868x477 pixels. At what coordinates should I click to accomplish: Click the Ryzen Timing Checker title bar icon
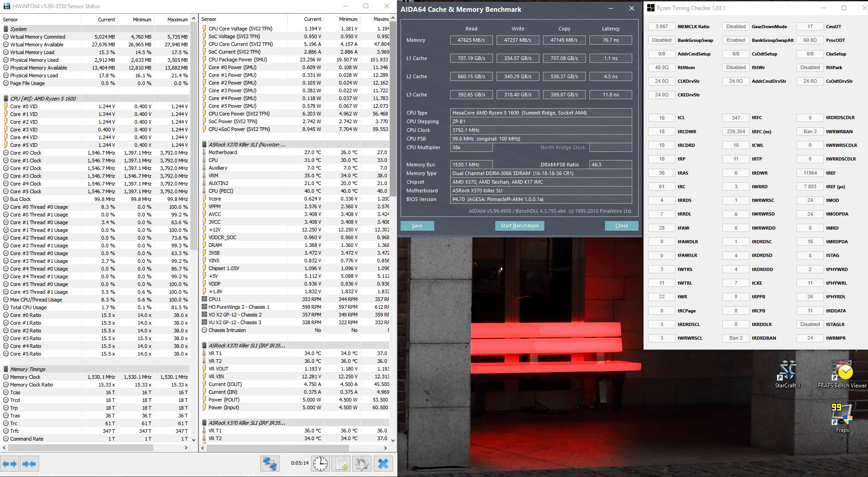click(x=651, y=8)
